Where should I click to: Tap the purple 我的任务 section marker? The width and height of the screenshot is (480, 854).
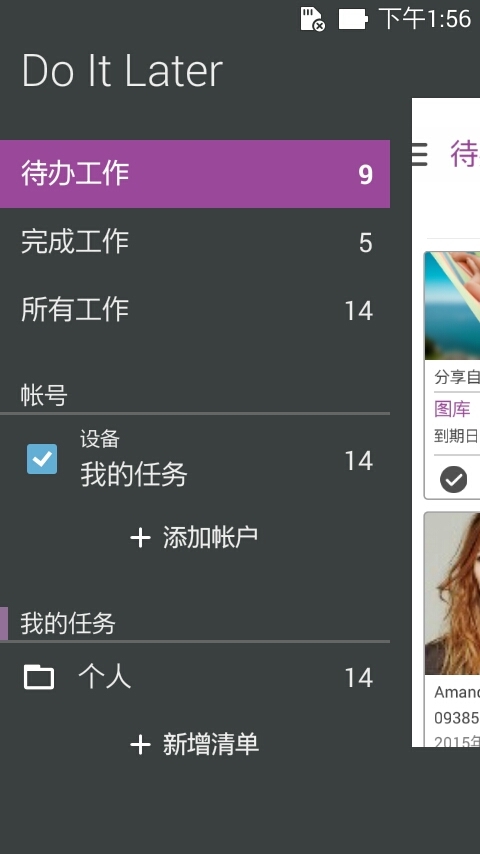4,623
